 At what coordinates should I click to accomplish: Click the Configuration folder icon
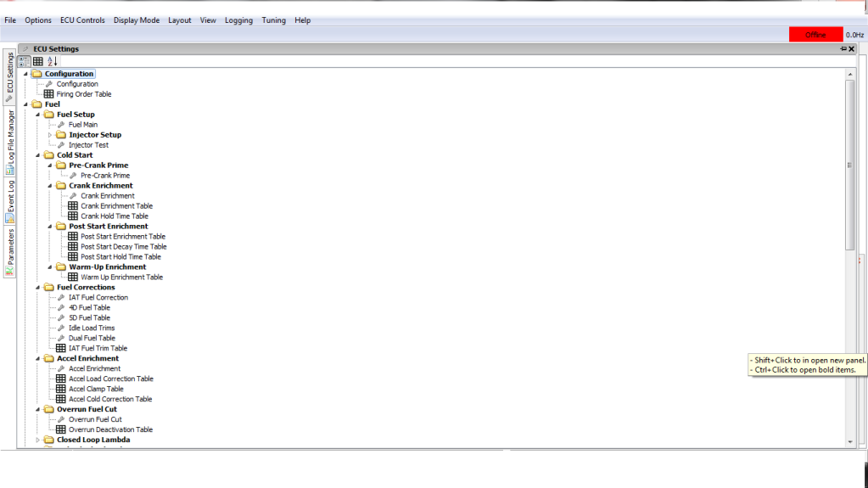tap(37, 74)
